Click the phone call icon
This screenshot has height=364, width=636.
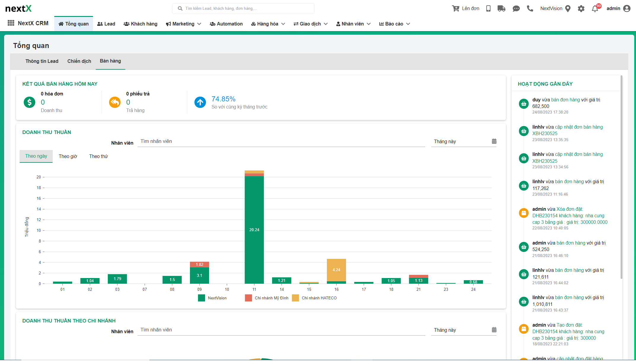point(530,9)
